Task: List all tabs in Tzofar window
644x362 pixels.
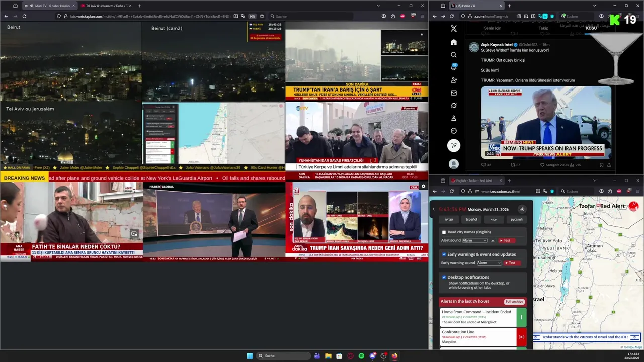Action: 594,180
